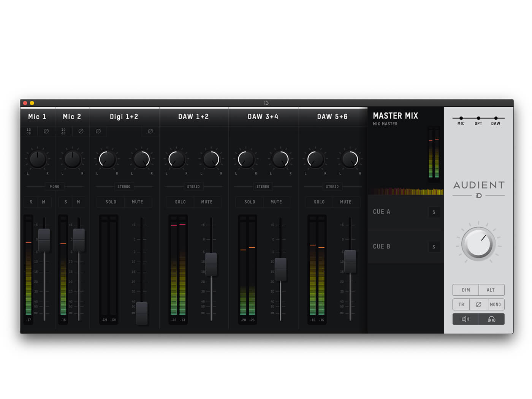The height and width of the screenshot is (399, 532).
Task: Select the speaker output icon
Action: [465, 319]
